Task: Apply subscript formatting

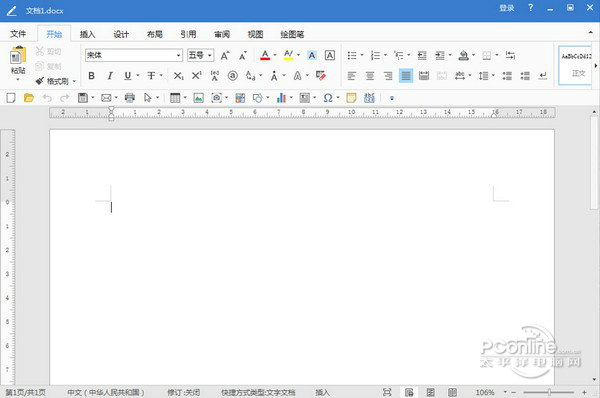Action: (x=179, y=76)
